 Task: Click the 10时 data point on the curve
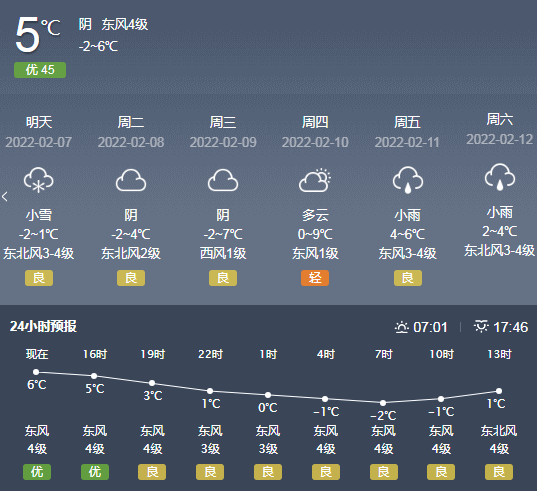(441, 399)
